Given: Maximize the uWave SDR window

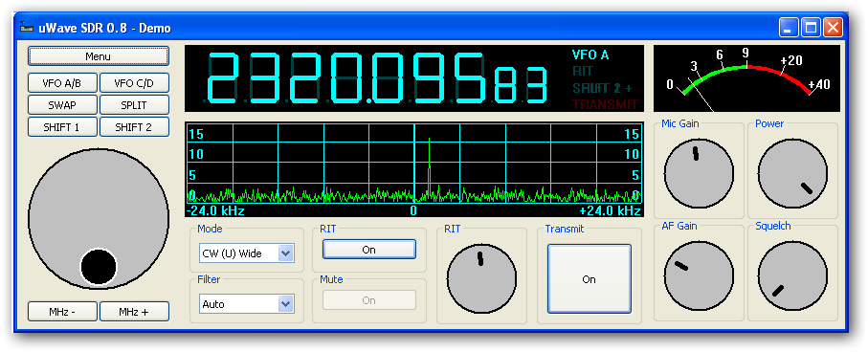Looking at the screenshot, I should pos(811,27).
